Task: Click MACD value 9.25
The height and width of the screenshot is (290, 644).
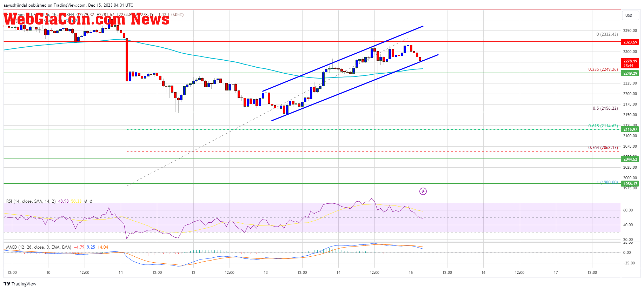Action: point(91,247)
